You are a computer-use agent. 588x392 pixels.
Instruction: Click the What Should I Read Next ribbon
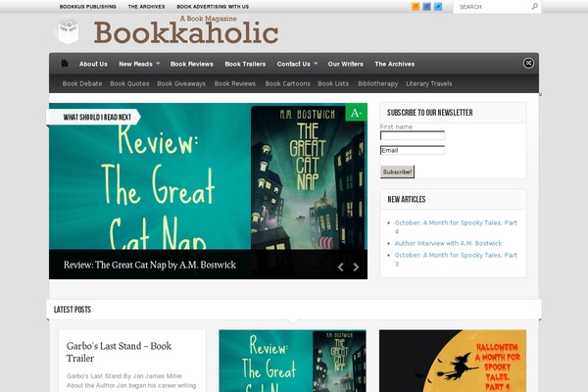pos(94,117)
